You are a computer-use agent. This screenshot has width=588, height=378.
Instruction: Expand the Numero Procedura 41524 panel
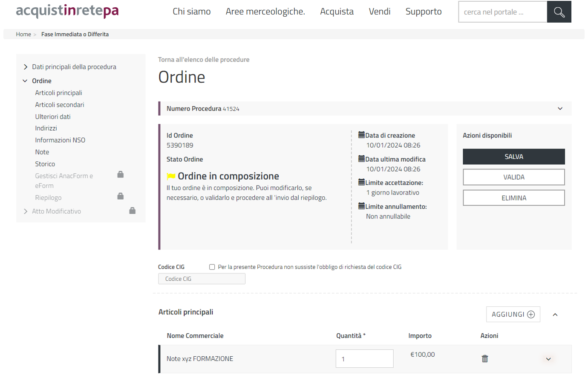pyautogui.click(x=560, y=109)
